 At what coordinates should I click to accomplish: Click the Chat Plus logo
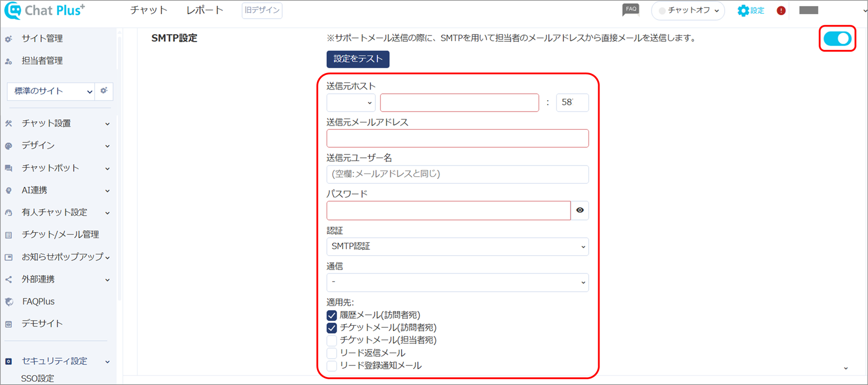click(x=44, y=10)
